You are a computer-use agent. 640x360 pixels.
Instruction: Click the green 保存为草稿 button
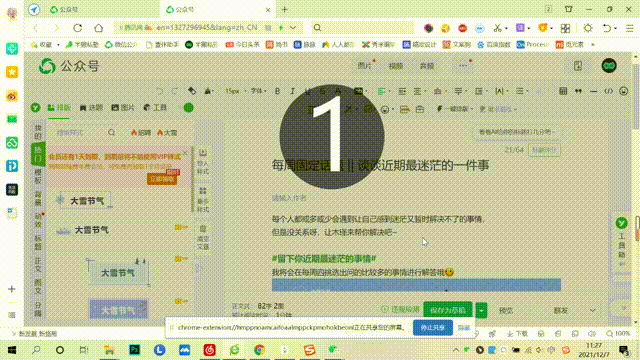point(448,310)
